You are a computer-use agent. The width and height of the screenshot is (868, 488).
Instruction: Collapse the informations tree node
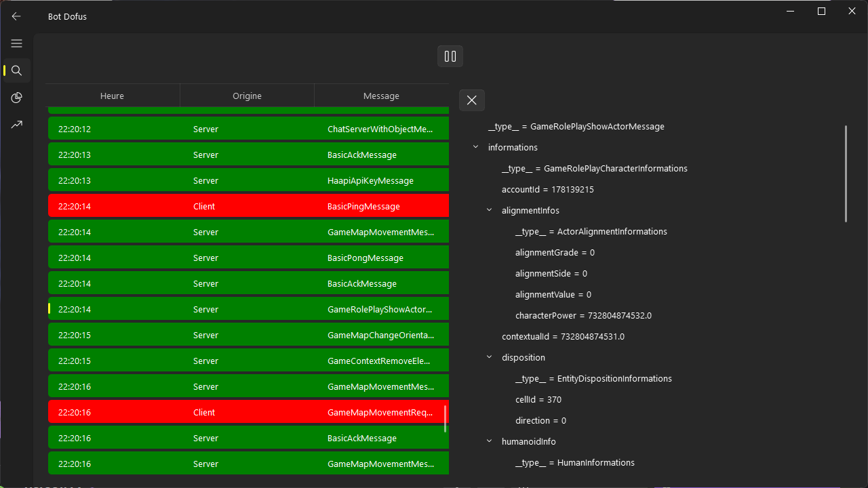pos(475,147)
